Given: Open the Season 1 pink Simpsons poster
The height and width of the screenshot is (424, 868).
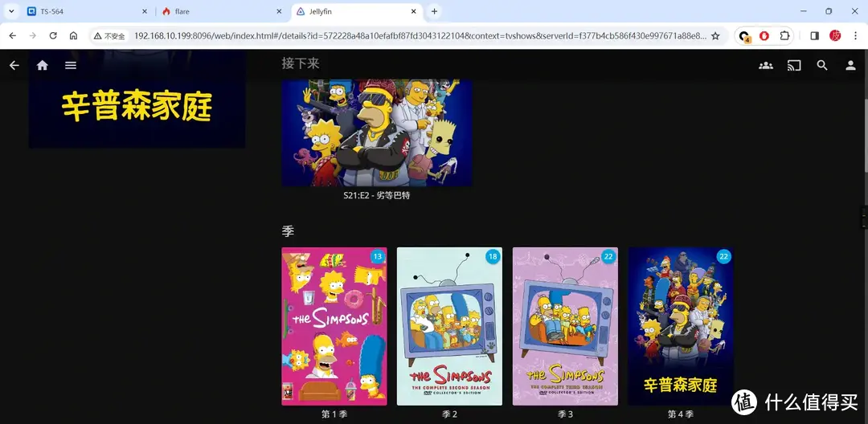Looking at the screenshot, I should pos(334,326).
